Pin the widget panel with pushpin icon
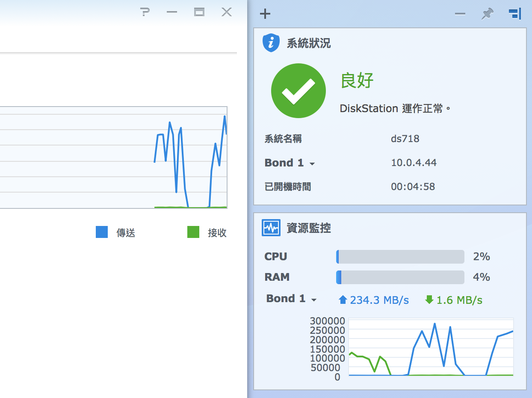Viewport: 532px width, 398px height. click(487, 14)
